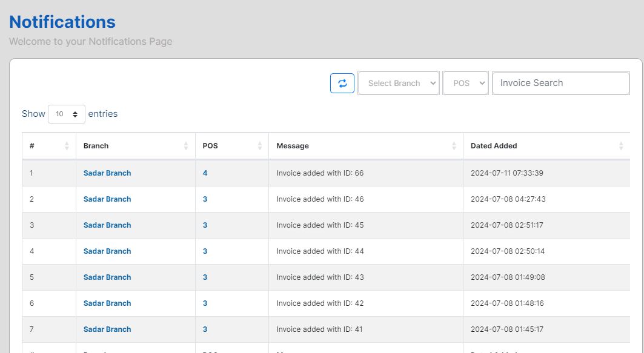Sort table by POS column arrows
The image size is (644, 353).
[x=260, y=146]
